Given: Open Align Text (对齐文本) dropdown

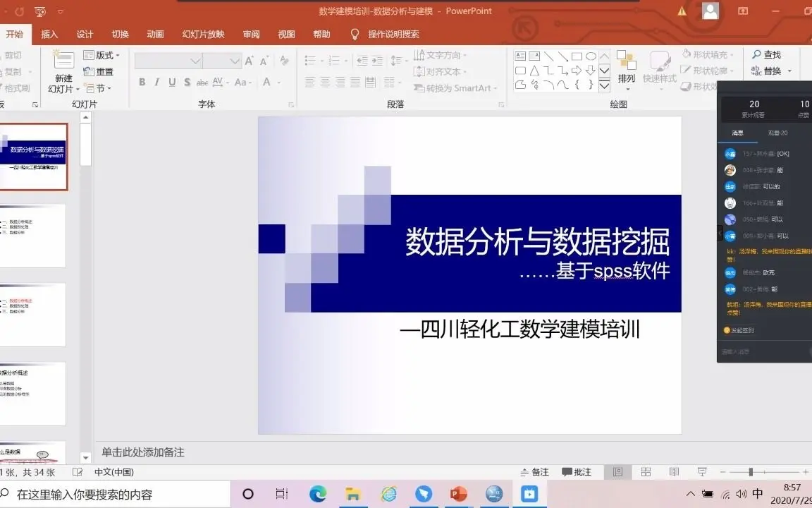Looking at the screenshot, I should click(440, 71).
